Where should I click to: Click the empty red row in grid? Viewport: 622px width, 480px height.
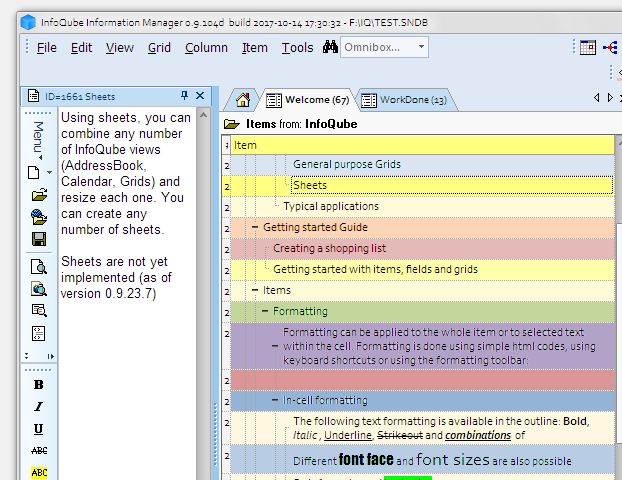422,380
